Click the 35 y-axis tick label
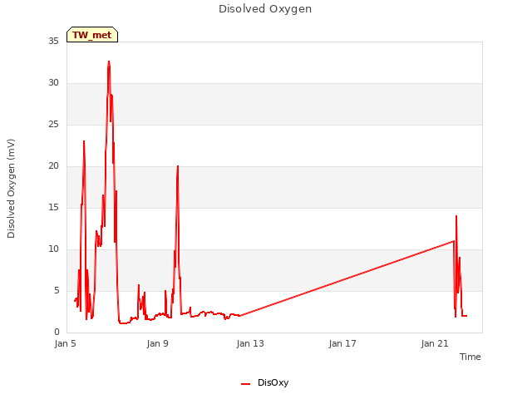 pyautogui.click(x=53, y=42)
